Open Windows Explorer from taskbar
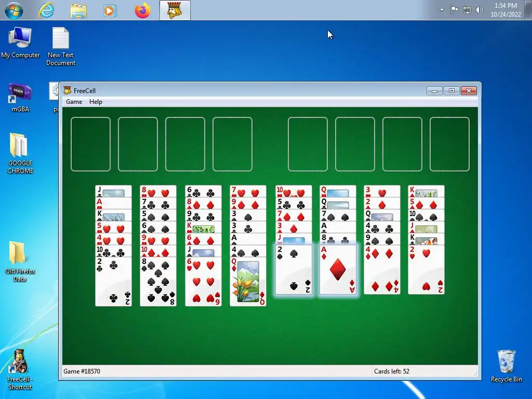532x399 pixels. coord(78,10)
